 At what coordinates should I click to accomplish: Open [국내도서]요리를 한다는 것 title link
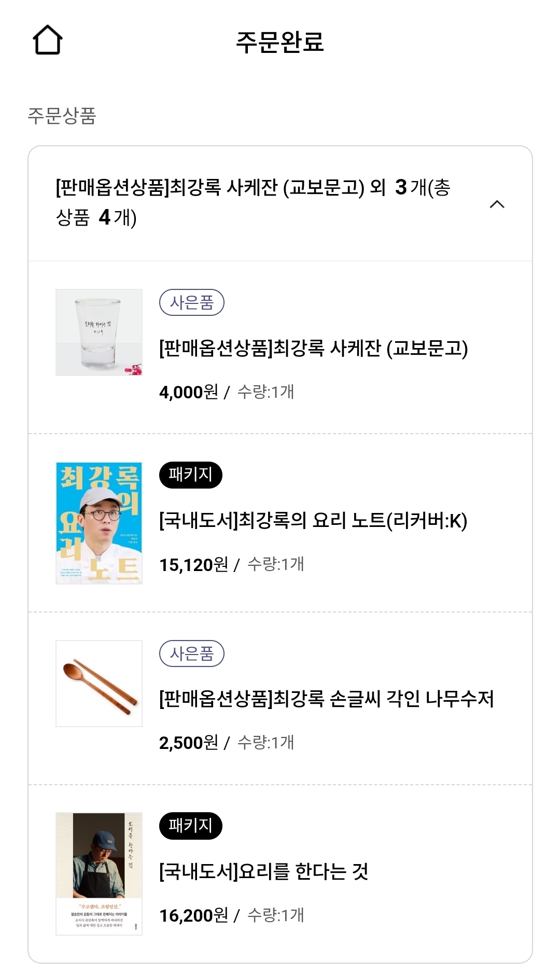point(263,871)
